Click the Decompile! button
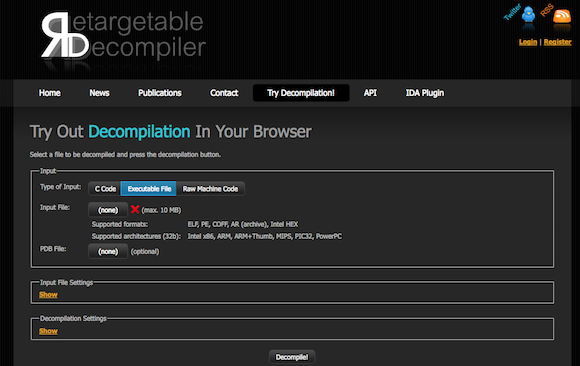The width and height of the screenshot is (580, 366). [x=292, y=357]
